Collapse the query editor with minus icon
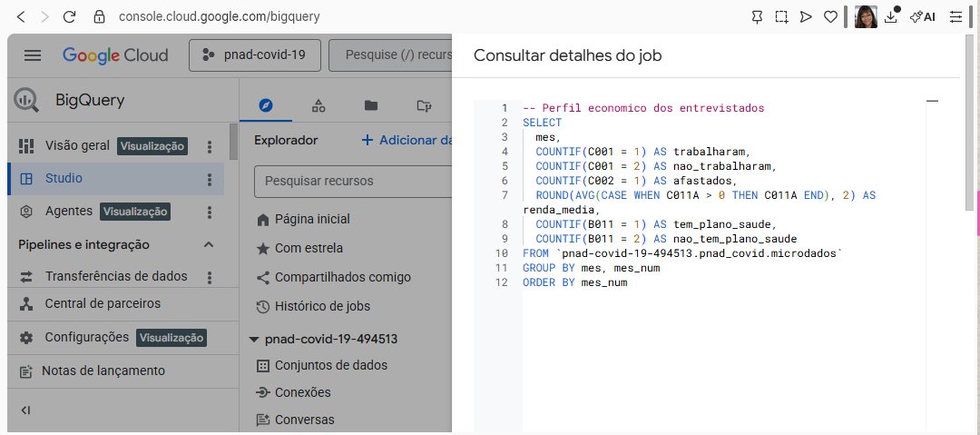The width and height of the screenshot is (980, 435). coord(932,101)
